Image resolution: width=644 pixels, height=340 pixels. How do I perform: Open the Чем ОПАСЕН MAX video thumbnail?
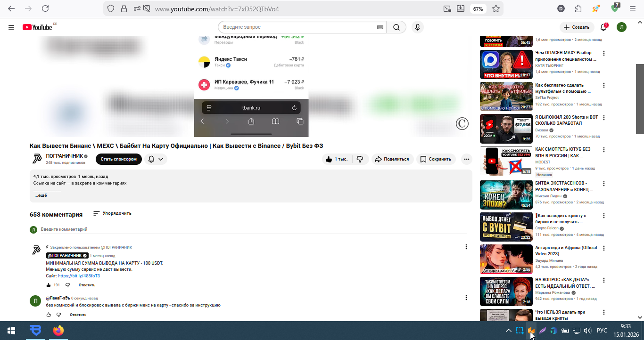(x=506, y=65)
